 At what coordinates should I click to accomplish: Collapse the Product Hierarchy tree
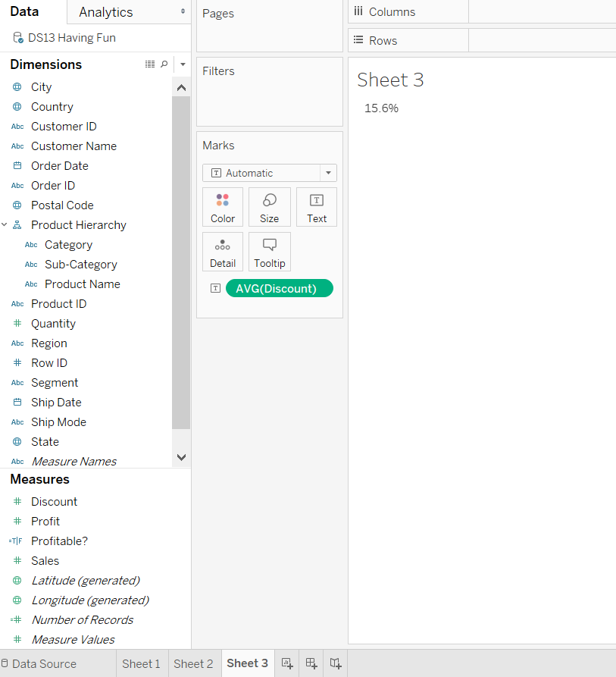click(5, 224)
